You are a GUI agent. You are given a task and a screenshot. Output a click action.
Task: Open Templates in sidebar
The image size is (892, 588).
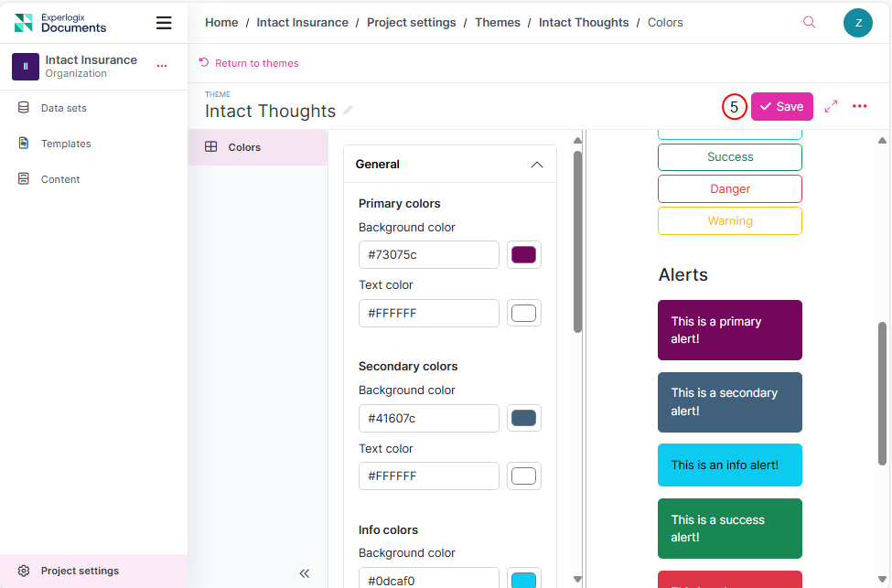click(65, 144)
